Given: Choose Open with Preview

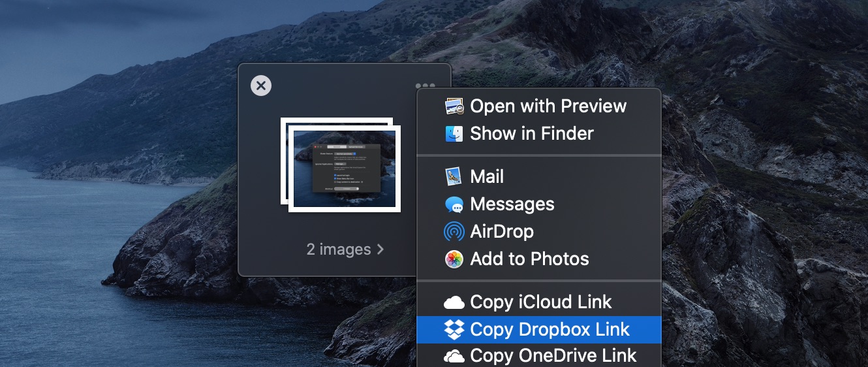Looking at the screenshot, I should point(539,106).
